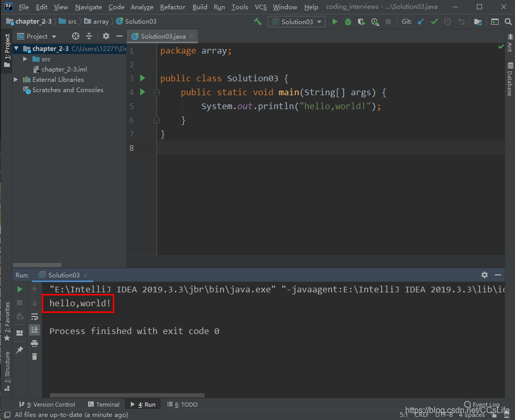Open the Terminal tool window
The image size is (515, 420).
point(104,405)
